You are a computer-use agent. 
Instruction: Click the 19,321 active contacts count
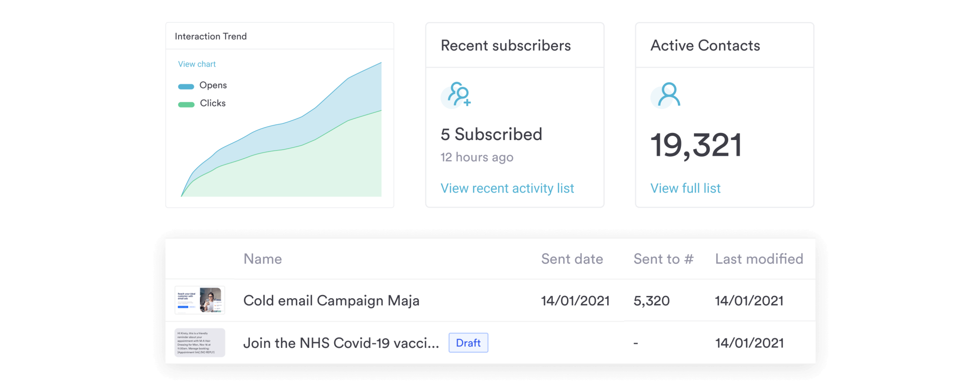(696, 145)
